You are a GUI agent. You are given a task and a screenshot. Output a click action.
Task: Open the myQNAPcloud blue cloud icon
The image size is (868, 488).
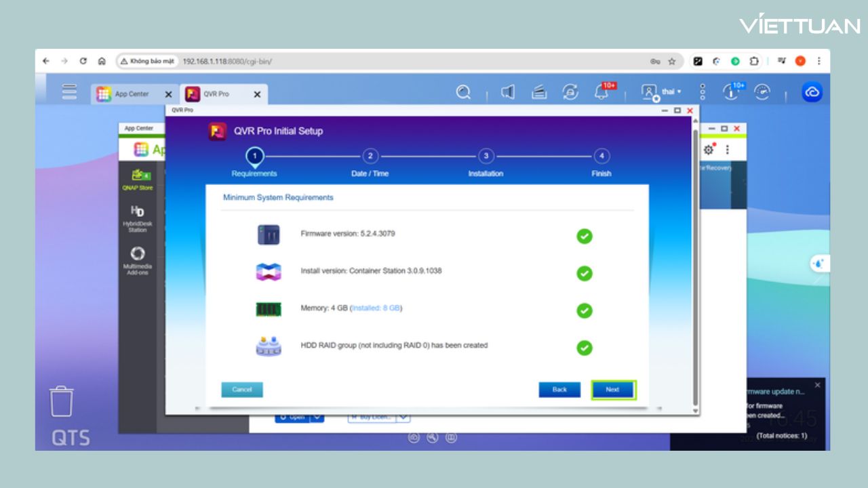pyautogui.click(x=812, y=92)
